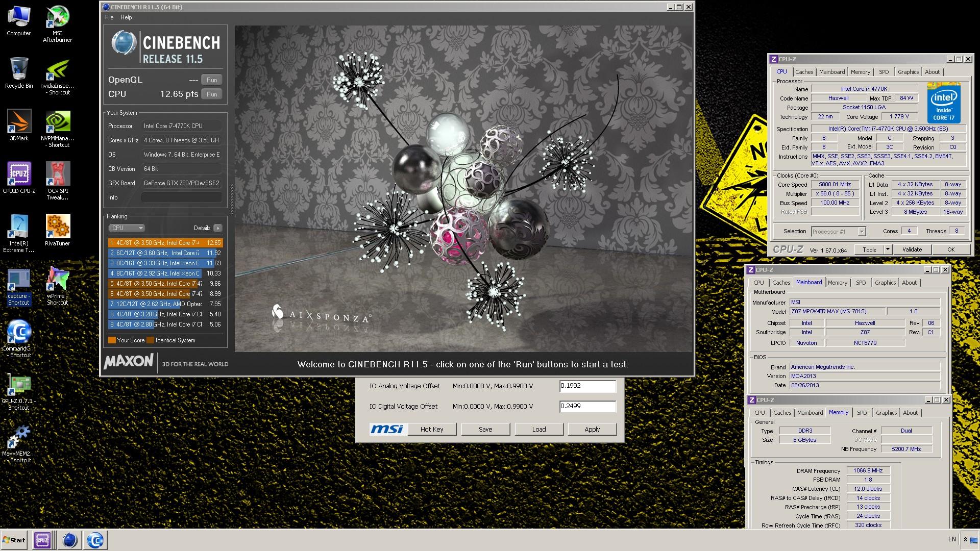This screenshot has width=980, height=551.
Task: Open CPU tab in Mainboard CPU-Z window
Action: coord(758,283)
